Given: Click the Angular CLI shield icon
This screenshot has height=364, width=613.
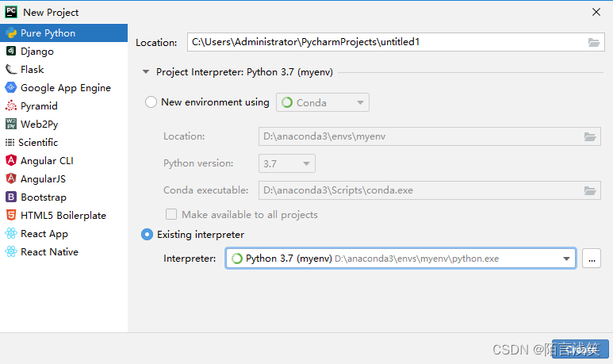Looking at the screenshot, I should (11, 160).
